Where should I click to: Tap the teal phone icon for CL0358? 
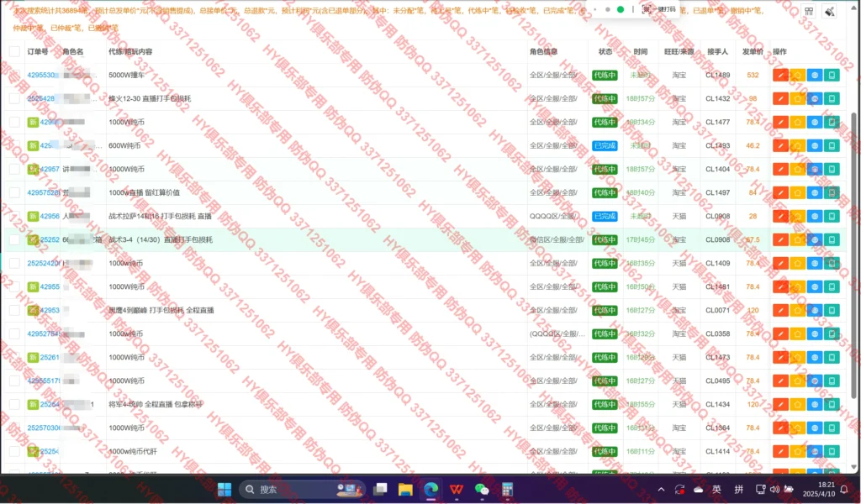[x=832, y=334]
